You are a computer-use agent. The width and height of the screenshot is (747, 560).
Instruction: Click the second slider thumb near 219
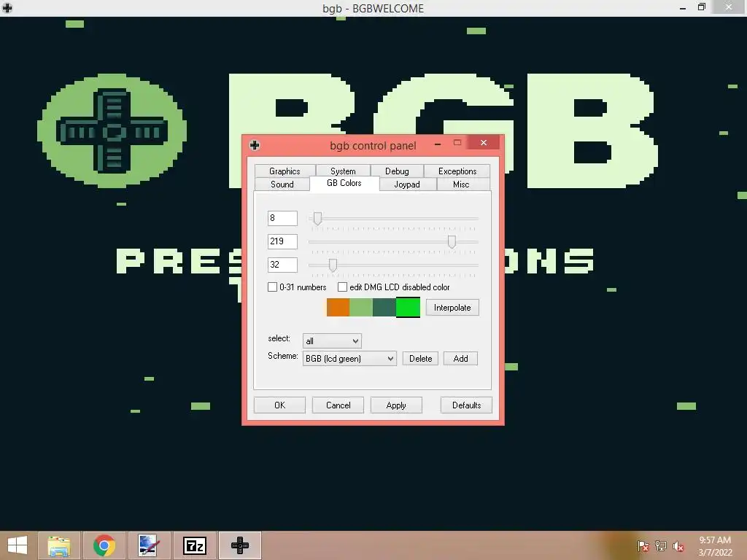pyautogui.click(x=452, y=242)
